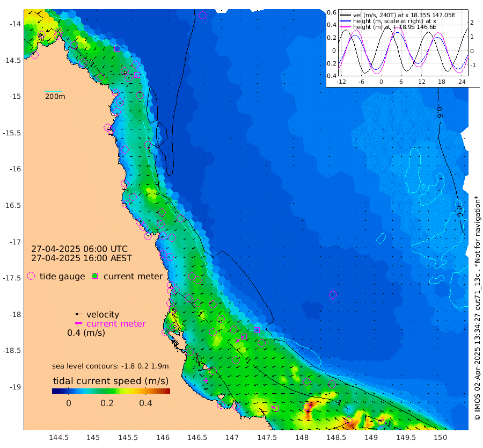Click the colorbar tick label '0.4'
483x448 pixels.
[145, 403]
